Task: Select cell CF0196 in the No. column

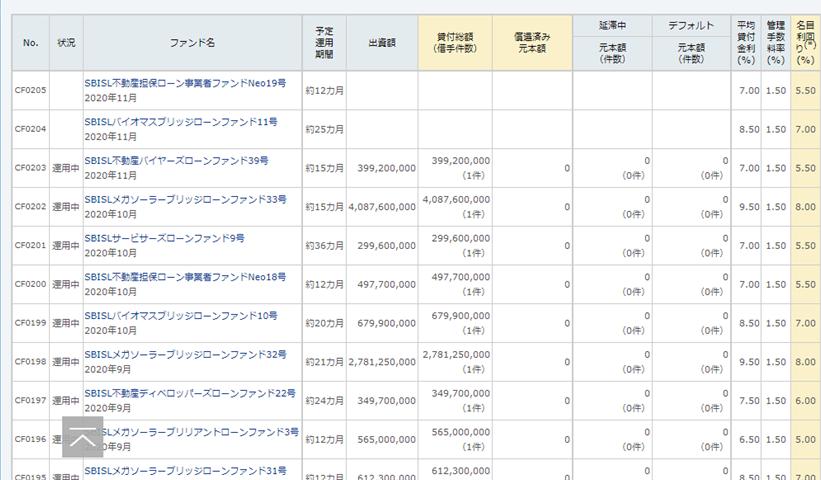Action: [x=31, y=439]
